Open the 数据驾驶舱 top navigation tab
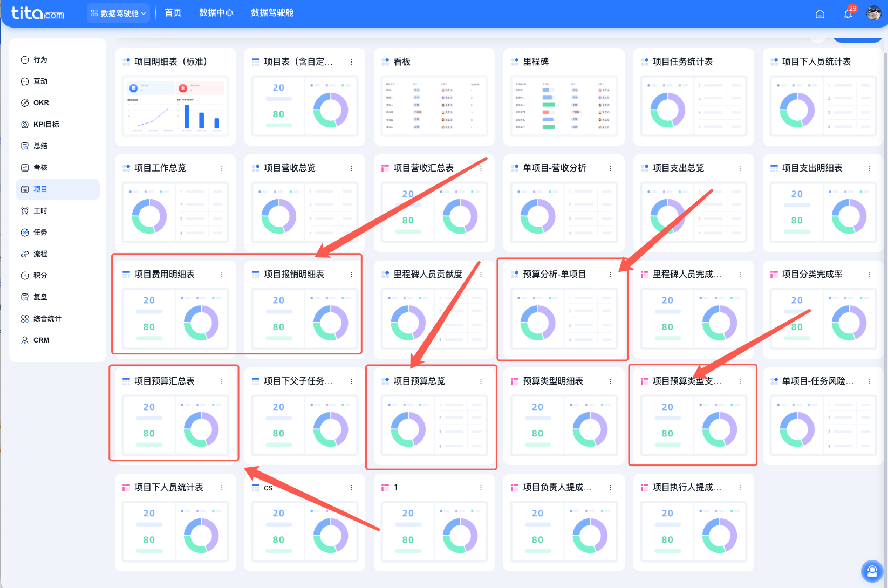 click(272, 13)
